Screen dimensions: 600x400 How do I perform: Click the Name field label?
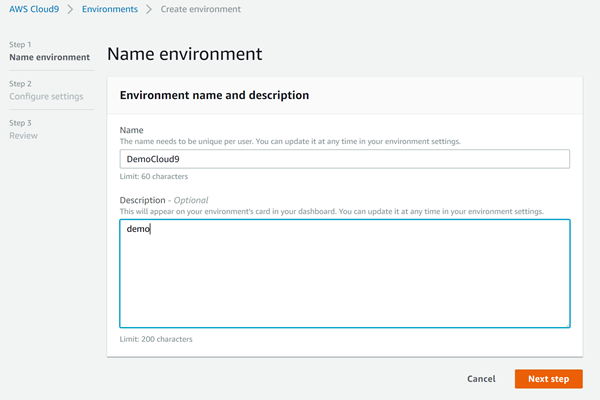131,130
